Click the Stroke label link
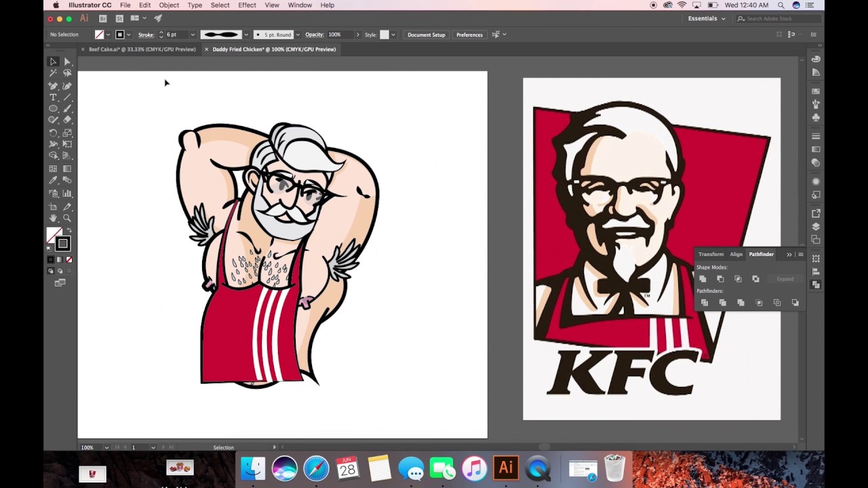 [x=146, y=35]
